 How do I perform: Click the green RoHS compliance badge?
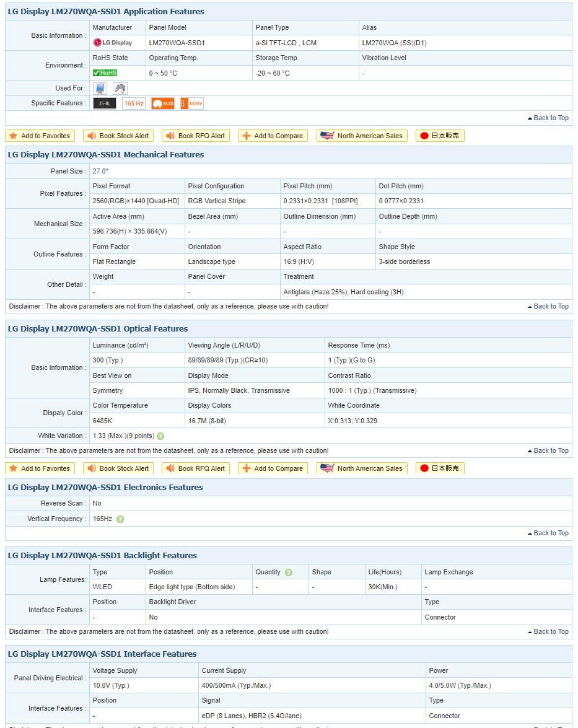coord(105,73)
